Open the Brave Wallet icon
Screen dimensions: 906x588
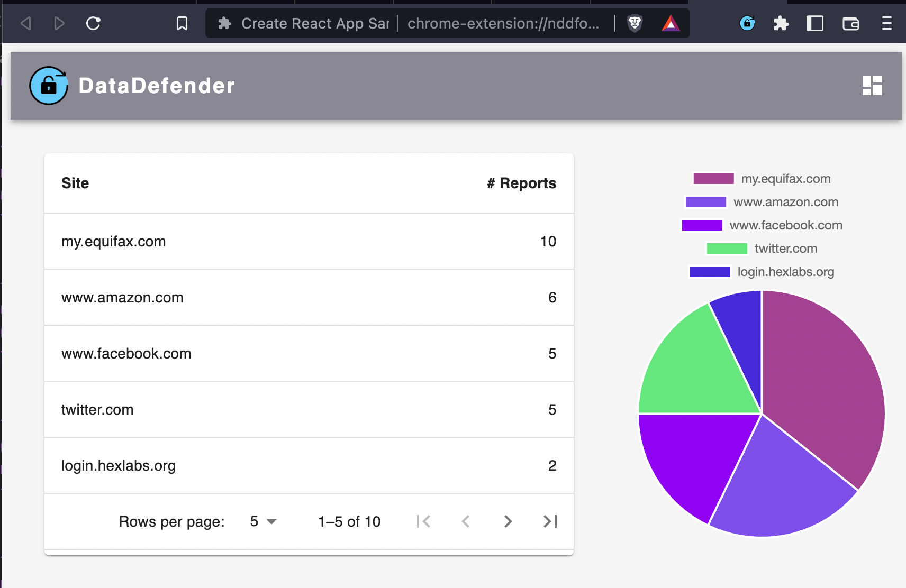click(x=850, y=23)
